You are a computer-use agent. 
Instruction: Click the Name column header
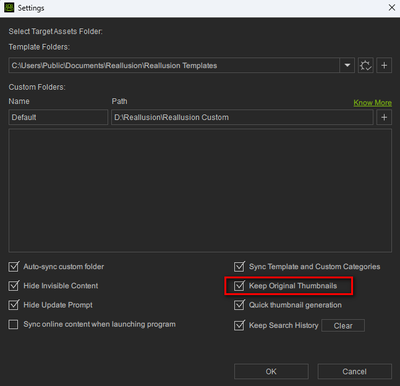click(19, 101)
